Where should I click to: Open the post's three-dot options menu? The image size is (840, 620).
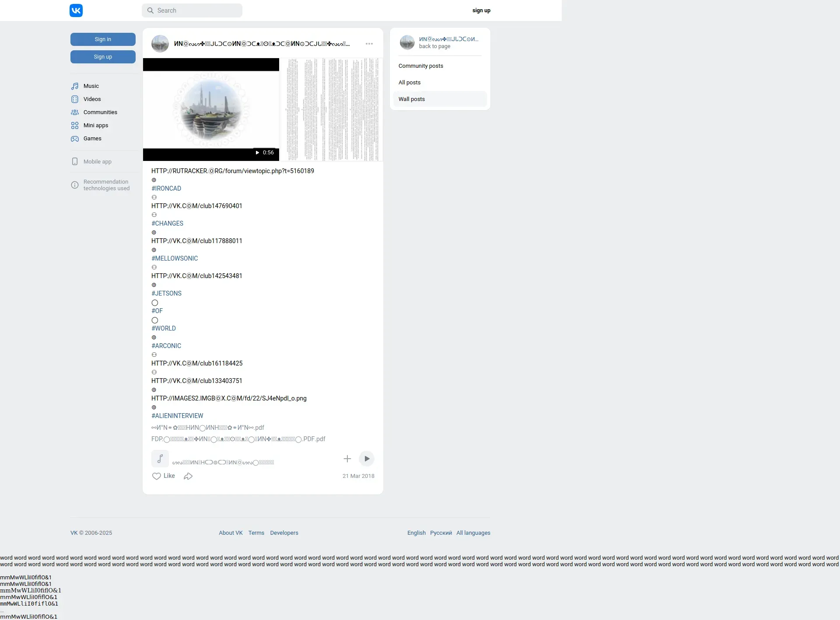coord(369,44)
